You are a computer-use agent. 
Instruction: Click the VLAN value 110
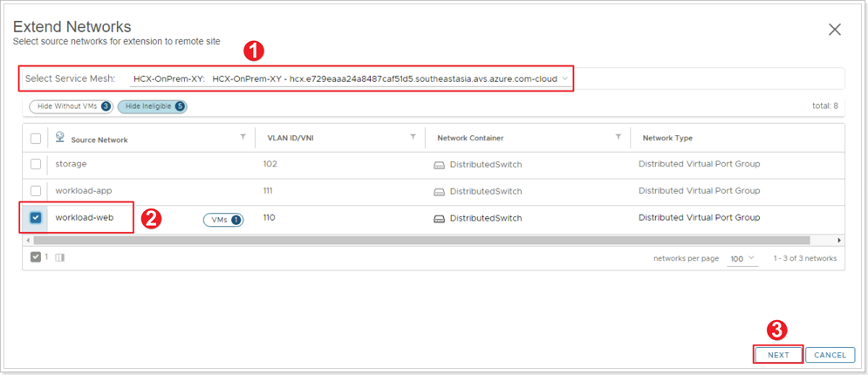point(270,217)
